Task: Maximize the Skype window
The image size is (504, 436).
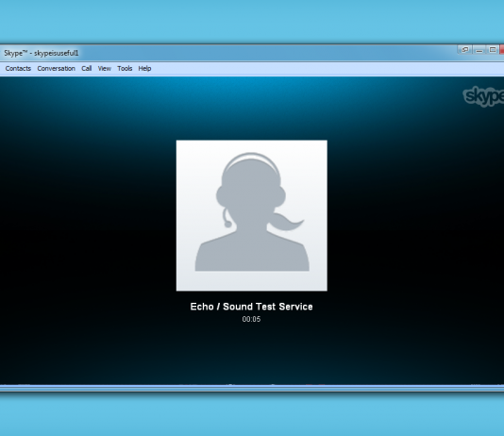Action: tap(493, 50)
